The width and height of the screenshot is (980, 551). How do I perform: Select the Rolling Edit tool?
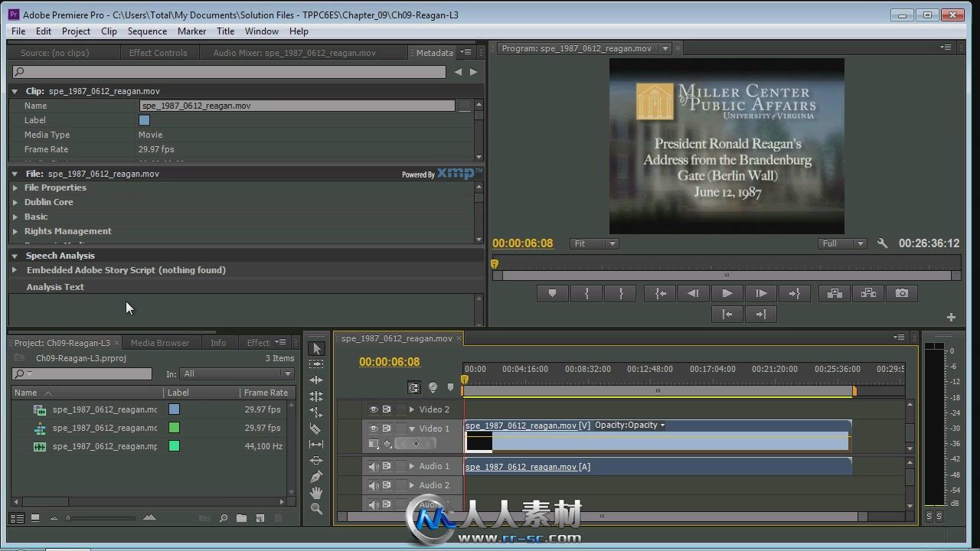pos(316,396)
